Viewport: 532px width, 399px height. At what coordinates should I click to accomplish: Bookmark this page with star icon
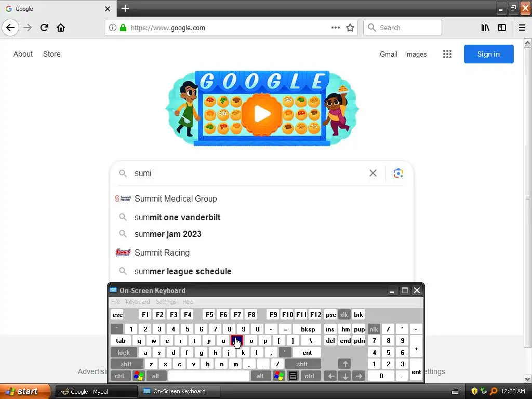pyautogui.click(x=350, y=28)
